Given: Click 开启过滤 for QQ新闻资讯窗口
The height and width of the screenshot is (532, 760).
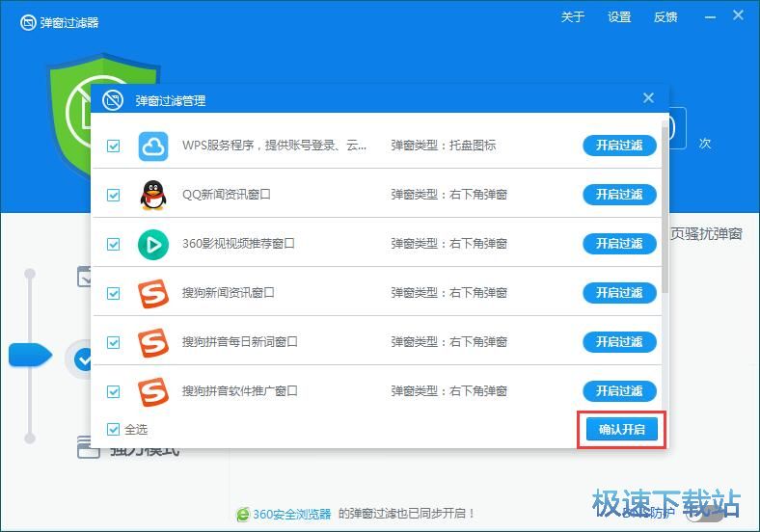Looking at the screenshot, I should (x=619, y=195).
